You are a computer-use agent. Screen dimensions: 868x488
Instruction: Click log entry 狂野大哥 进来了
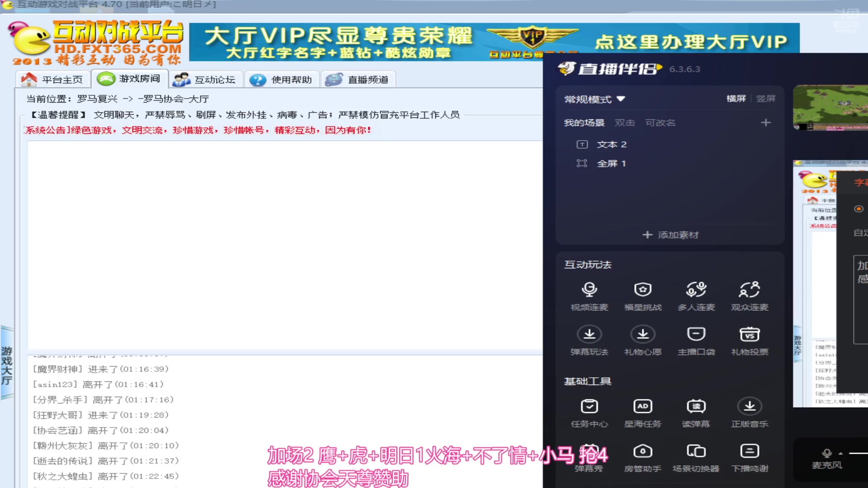[100, 415]
